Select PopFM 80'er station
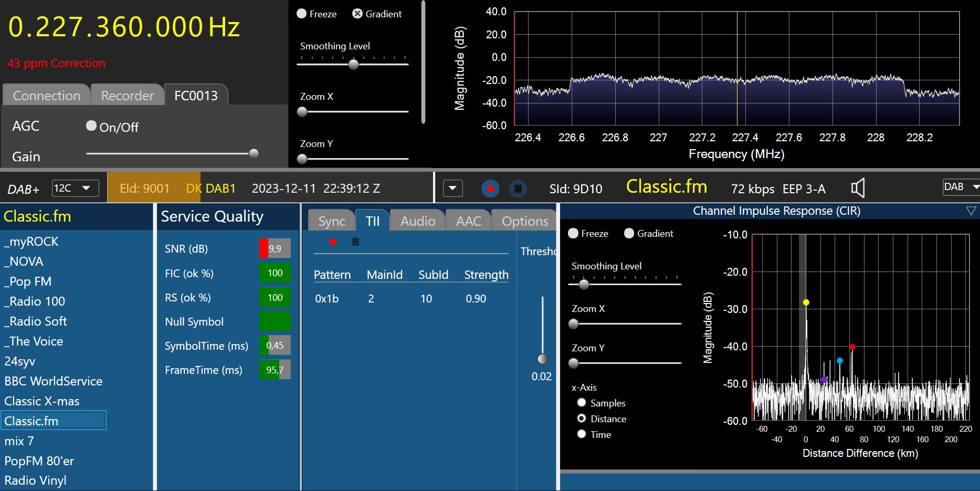Image resolution: width=980 pixels, height=491 pixels. [x=39, y=461]
